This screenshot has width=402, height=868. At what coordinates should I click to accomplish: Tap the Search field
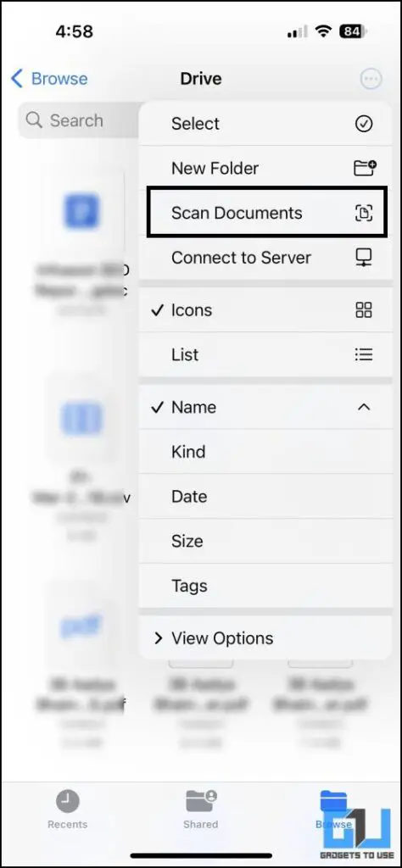point(78,120)
